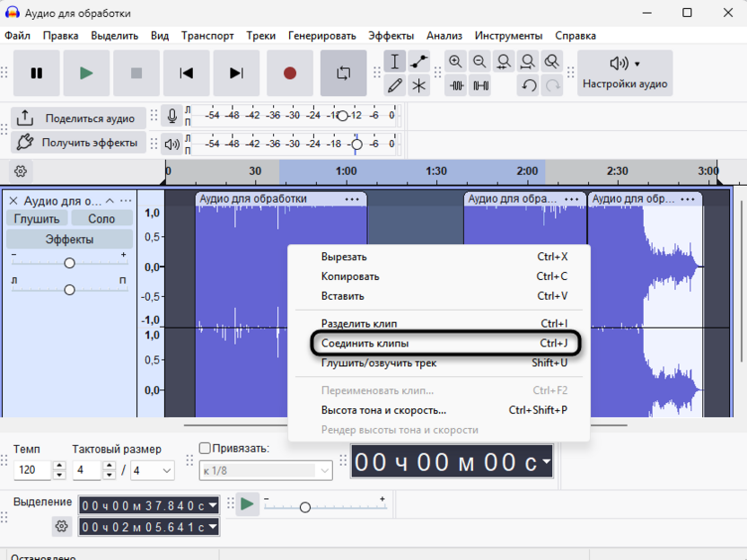Solo the track with Соло button

point(101,219)
